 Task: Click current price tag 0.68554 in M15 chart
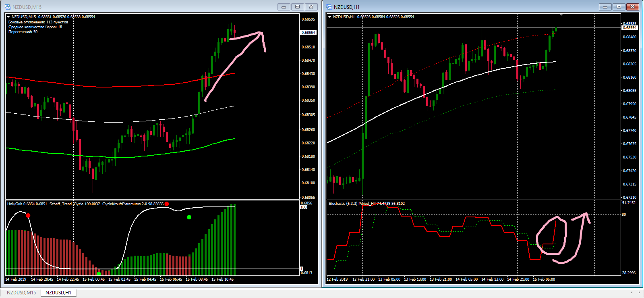[x=309, y=33]
